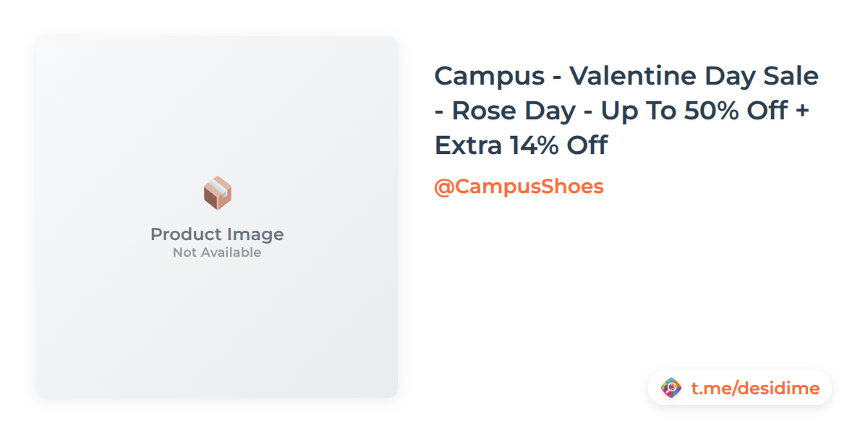The image size is (868, 434).
Task: Open the t.me/desidime Telegram link
Action: pyautogui.click(x=755, y=388)
